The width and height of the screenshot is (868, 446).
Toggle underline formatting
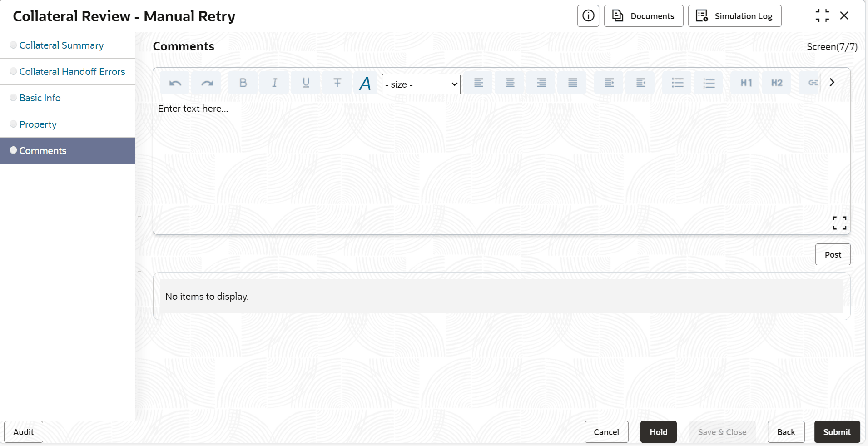pos(306,83)
